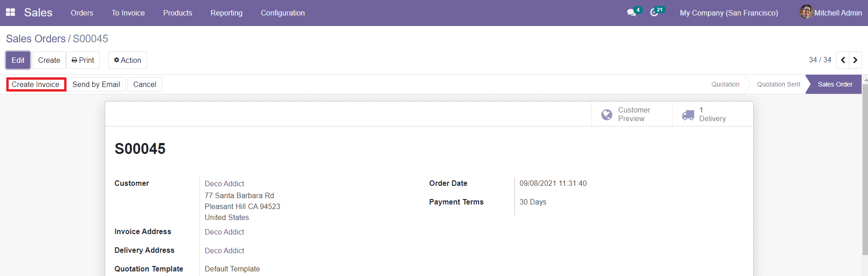Open the Delivery truck smart button
The height and width of the screenshot is (276, 868).
coord(689,114)
